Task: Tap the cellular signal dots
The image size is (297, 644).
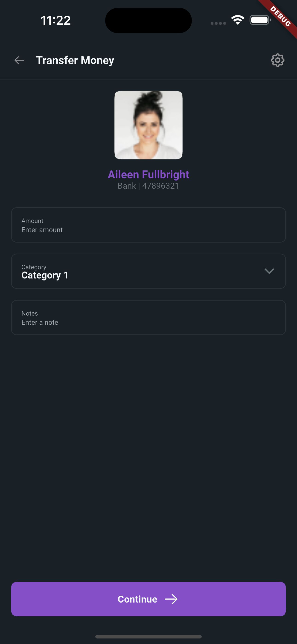Action: pyautogui.click(x=218, y=23)
